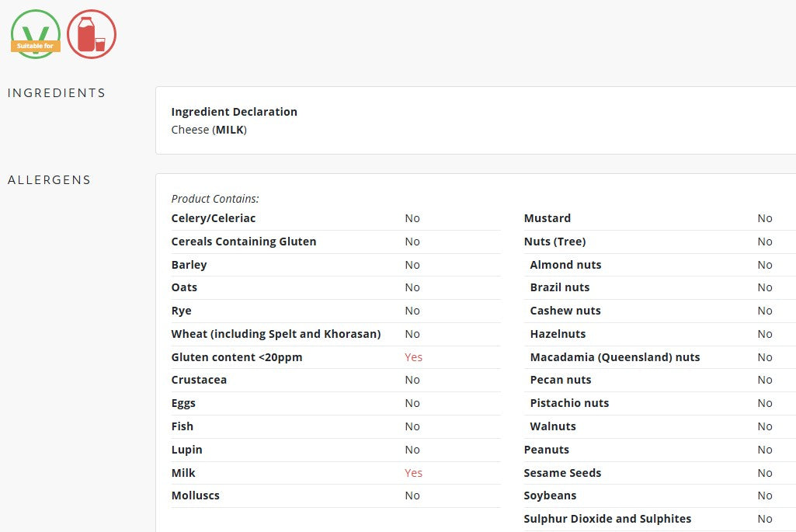Image resolution: width=796 pixels, height=532 pixels.
Task: Click the No value for Soybeans
Action: [765, 495]
